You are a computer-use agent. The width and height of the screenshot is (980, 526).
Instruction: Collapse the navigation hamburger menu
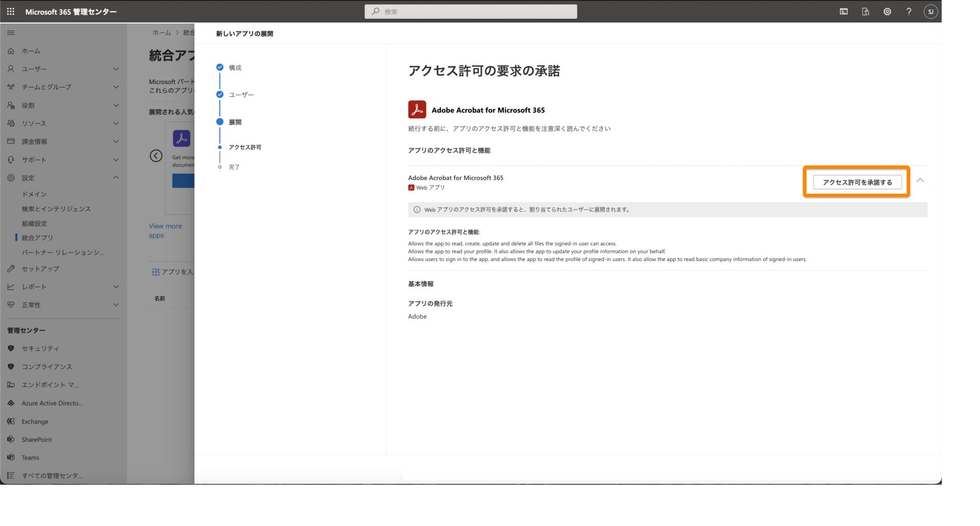point(11,33)
